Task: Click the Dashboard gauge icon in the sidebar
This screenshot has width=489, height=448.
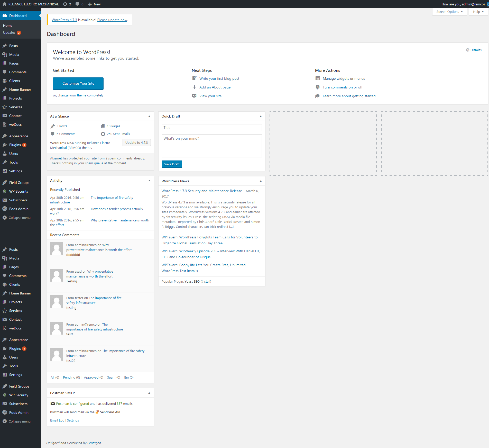Action: 5,16
